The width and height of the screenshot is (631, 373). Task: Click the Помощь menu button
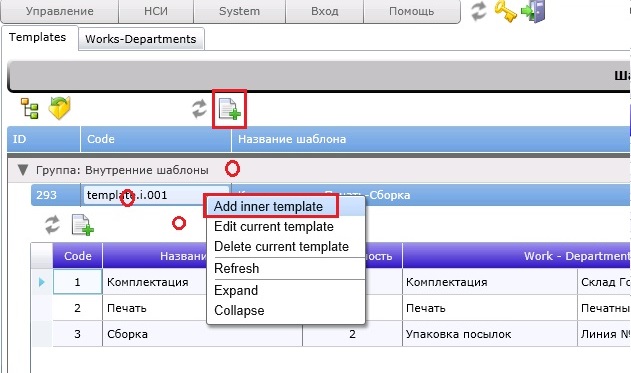412,11
